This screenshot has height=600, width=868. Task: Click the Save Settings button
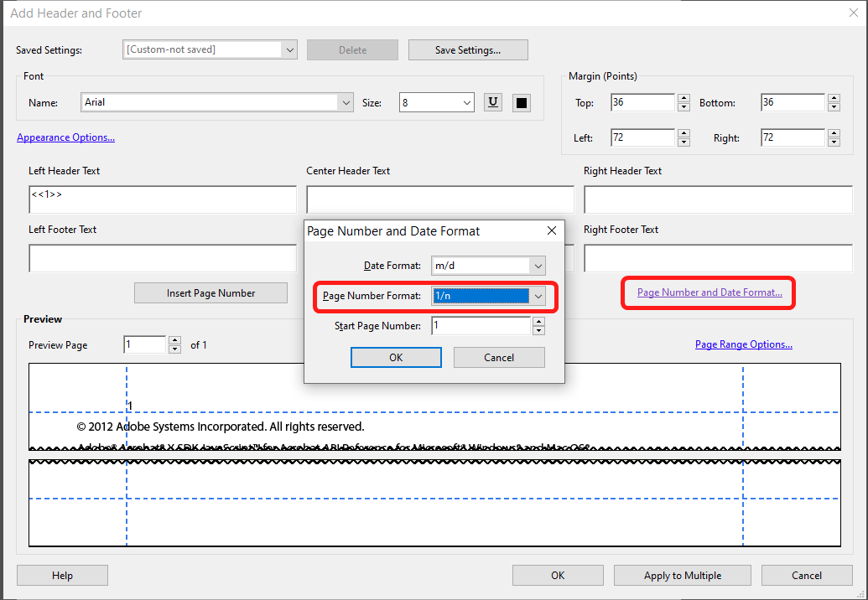pyautogui.click(x=468, y=49)
